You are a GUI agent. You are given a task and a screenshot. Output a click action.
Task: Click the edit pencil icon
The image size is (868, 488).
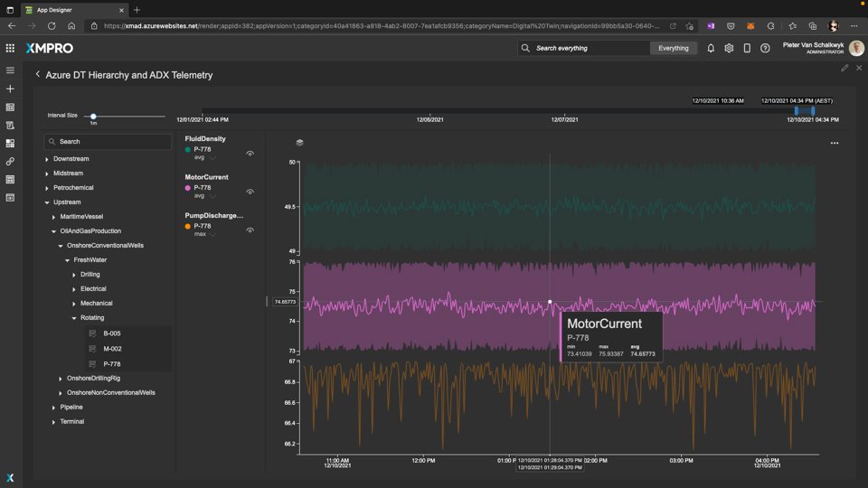pos(844,68)
